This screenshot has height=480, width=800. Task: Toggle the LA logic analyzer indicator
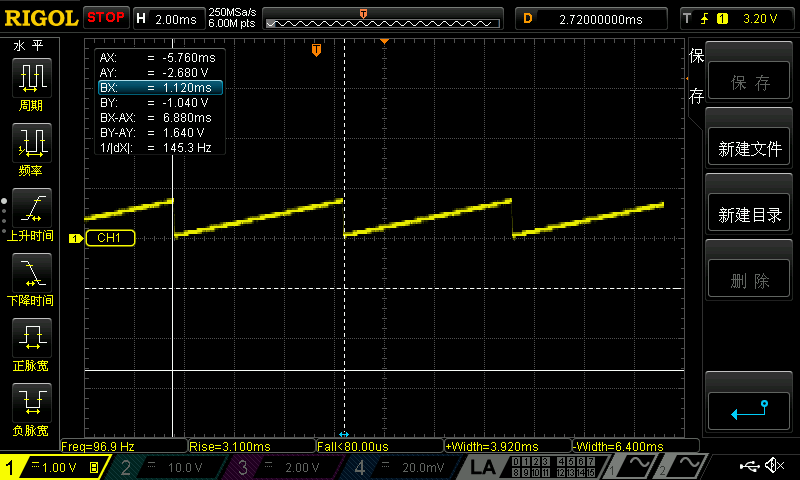pos(482,467)
